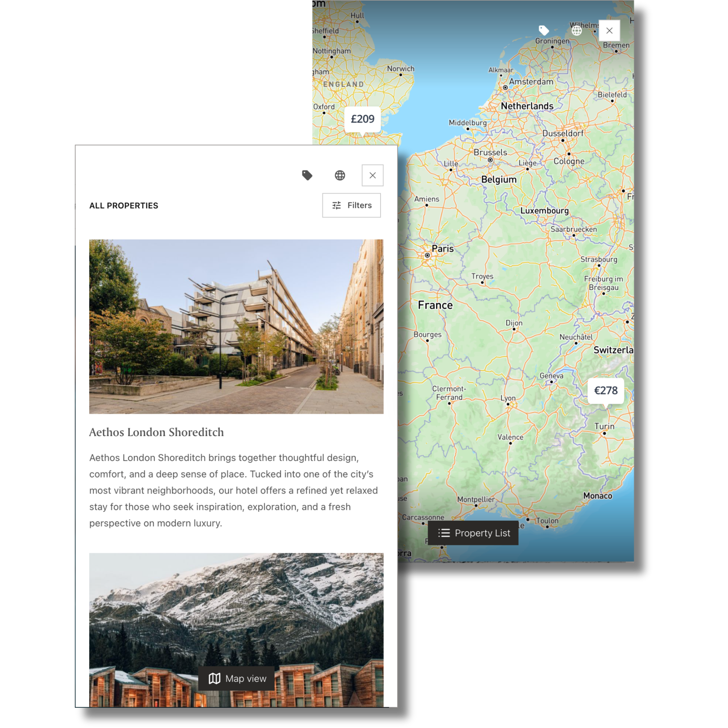The height and width of the screenshot is (728, 728).
Task: Click the map icon on Map view button
Action: [x=214, y=678]
